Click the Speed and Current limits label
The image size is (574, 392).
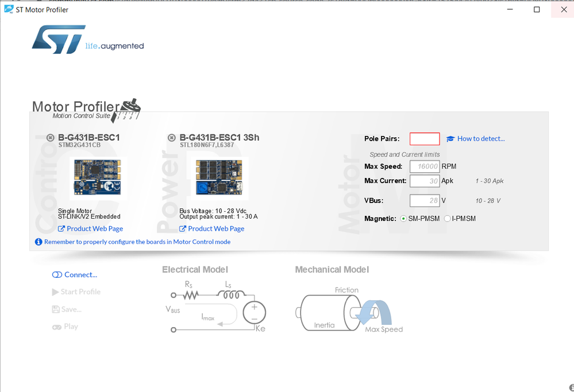tap(405, 154)
